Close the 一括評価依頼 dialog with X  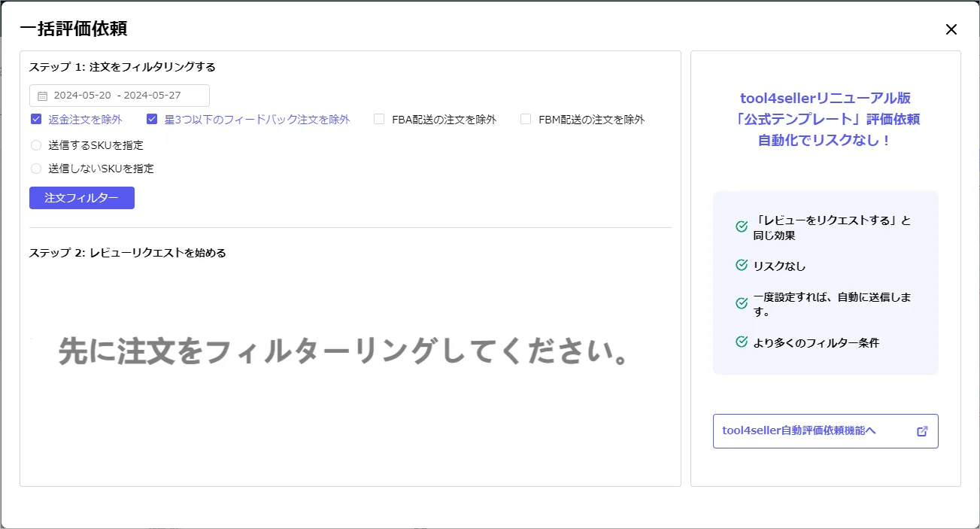[x=951, y=29]
